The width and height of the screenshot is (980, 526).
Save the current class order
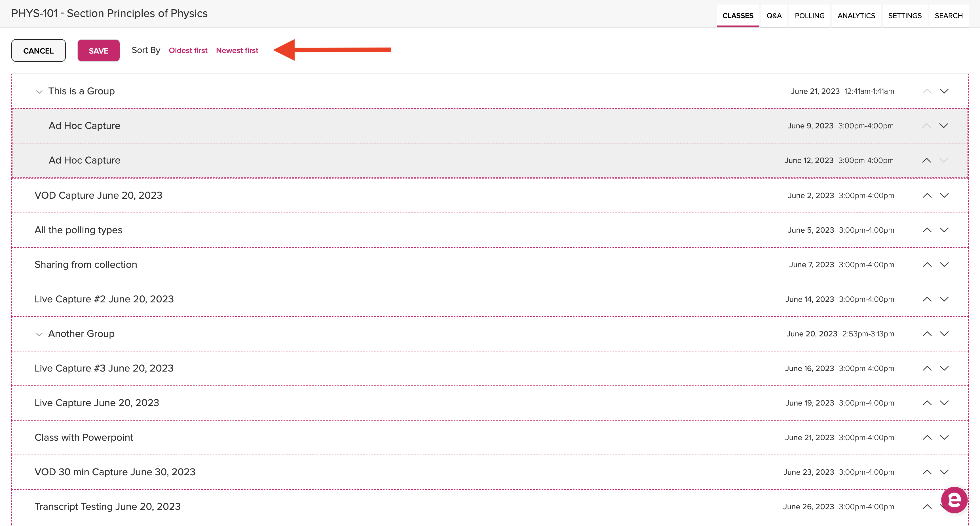pos(98,50)
